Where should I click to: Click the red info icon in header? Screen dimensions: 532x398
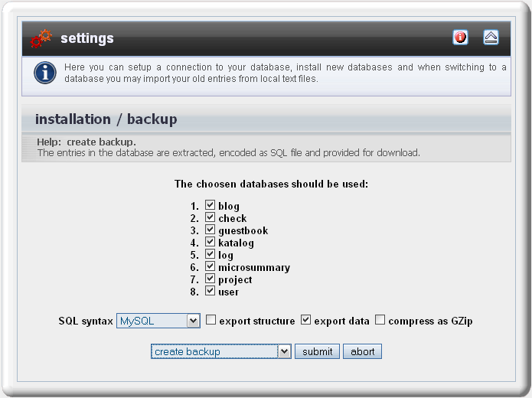point(460,38)
